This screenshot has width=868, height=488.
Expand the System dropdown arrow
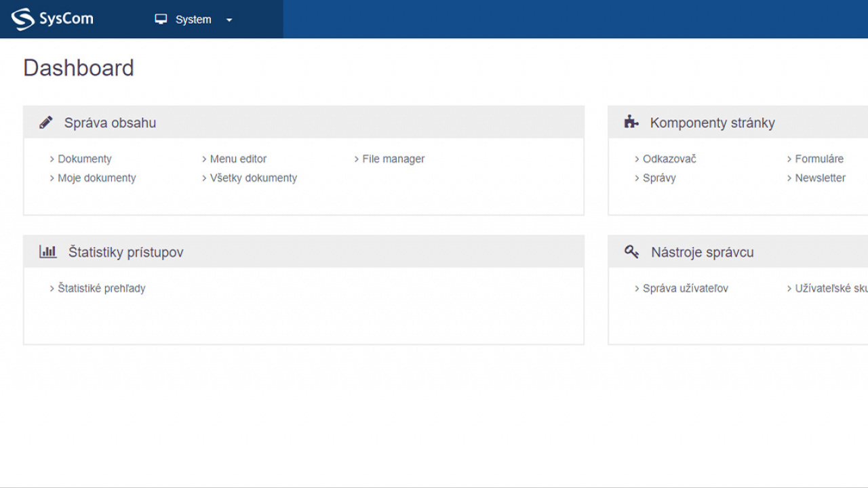(x=229, y=20)
